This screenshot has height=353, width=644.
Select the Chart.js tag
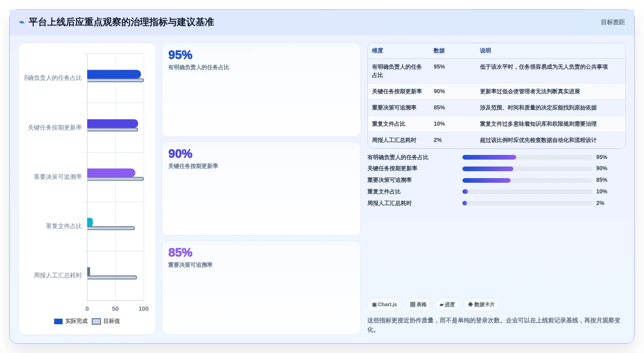pyautogui.click(x=385, y=304)
